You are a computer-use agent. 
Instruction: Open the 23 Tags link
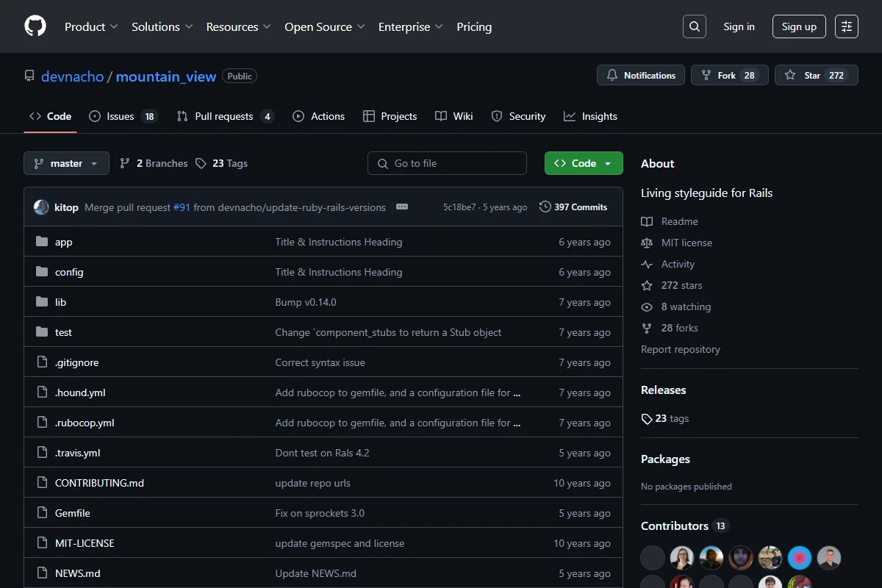pyautogui.click(x=221, y=163)
